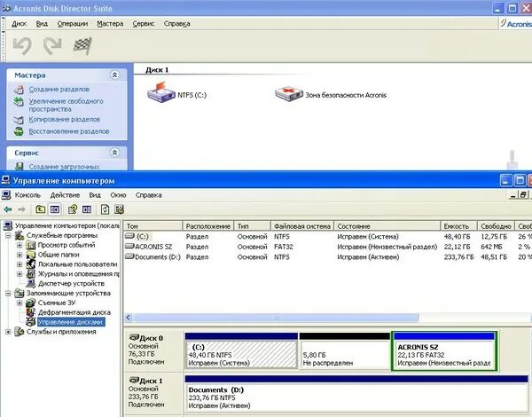Click the Увеличение свободного пространства icon
Image resolution: width=532 pixels, height=417 pixels.
[x=19, y=101]
